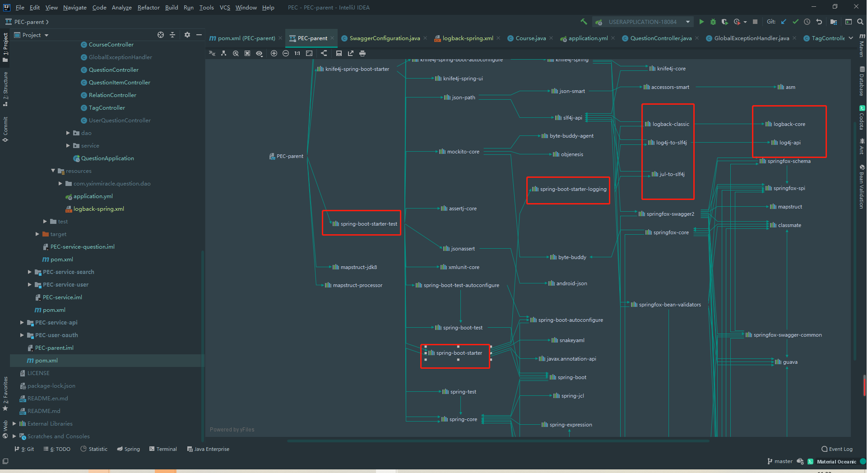Open Project Structure from the toolbar
The height and width of the screenshot is (473, 868).
click(834, 22)
